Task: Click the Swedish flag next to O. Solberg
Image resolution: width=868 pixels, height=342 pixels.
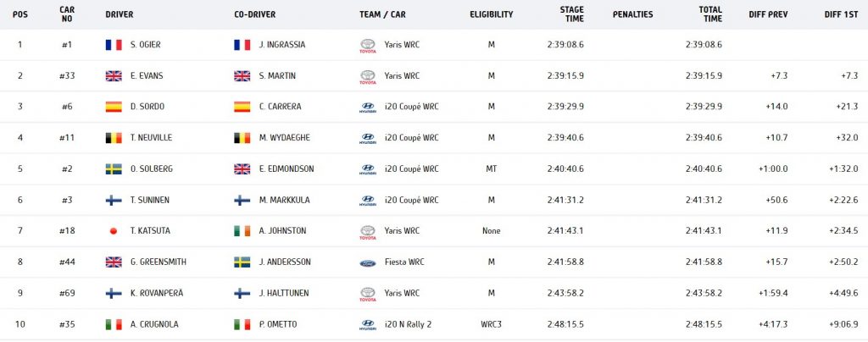Action: click(114, 169)
